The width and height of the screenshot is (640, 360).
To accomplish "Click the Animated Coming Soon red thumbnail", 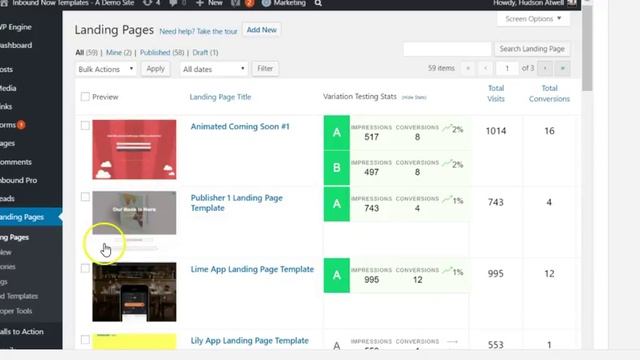I will point(134,149).
